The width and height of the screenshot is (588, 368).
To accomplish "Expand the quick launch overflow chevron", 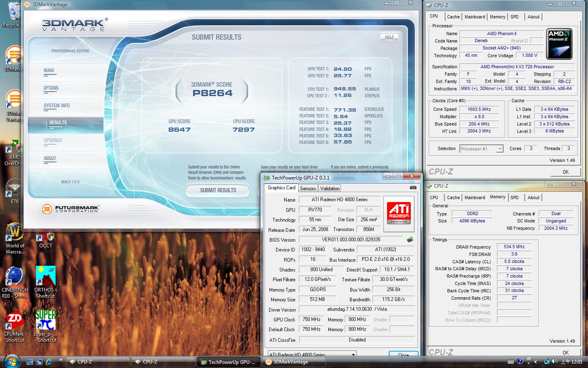I will (60, 360).
